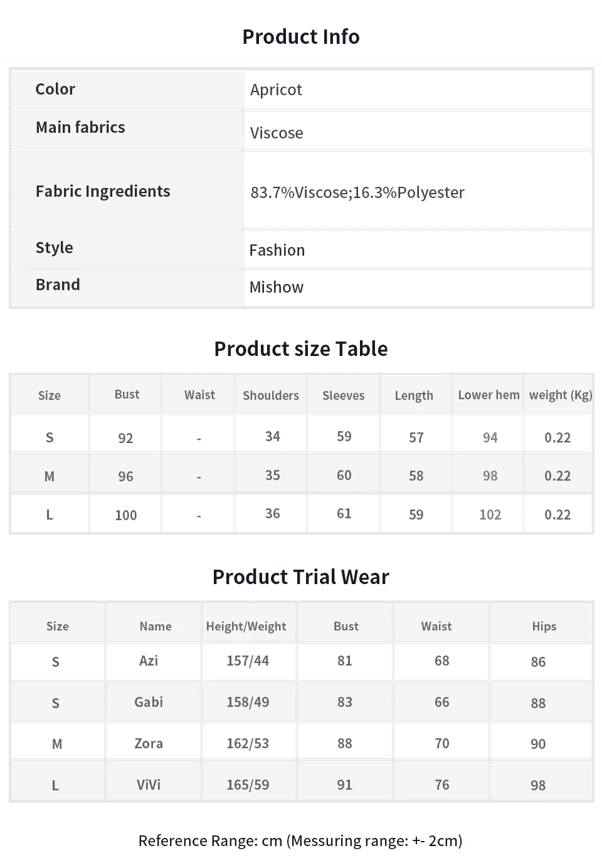602x868 pixels.
Task: Select the Lower hem column header
Action: [x=488, y=395]
